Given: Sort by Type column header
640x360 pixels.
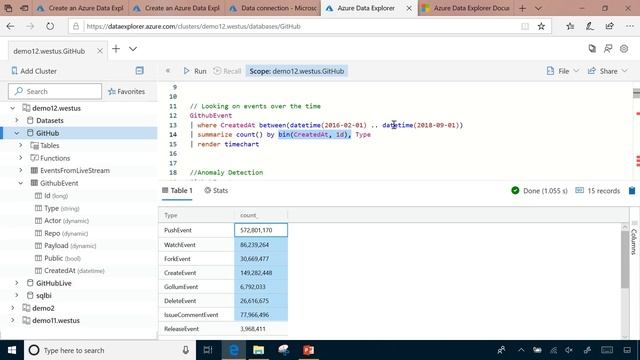Looking at the screenshot, I should pos(196,215).
